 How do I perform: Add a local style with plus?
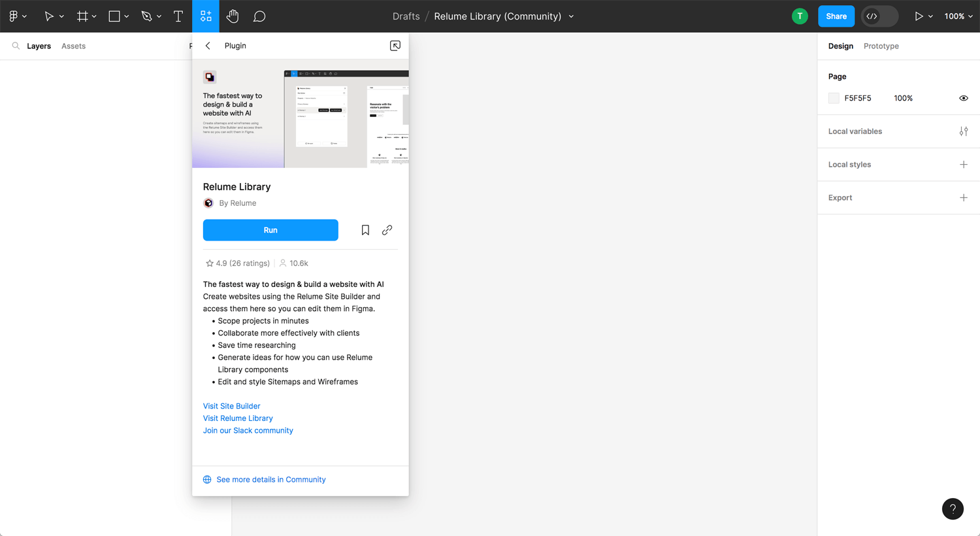point(964,165)
